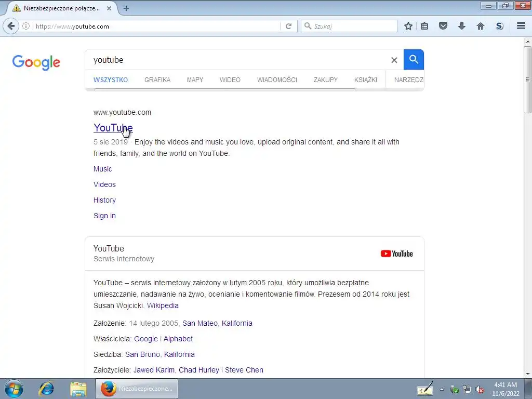
Task: Follow the San Bruno link
Action: click(142, 354)
